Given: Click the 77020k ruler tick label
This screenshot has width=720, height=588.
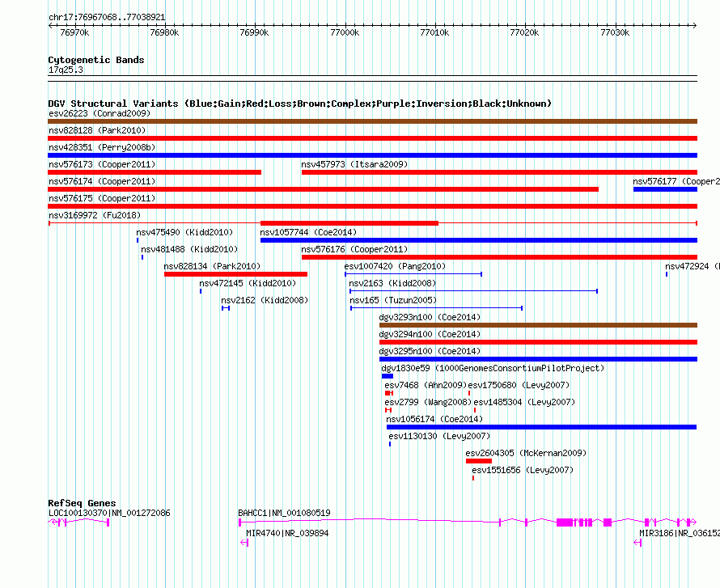Looking at the screenshot, I should [524, 32].
